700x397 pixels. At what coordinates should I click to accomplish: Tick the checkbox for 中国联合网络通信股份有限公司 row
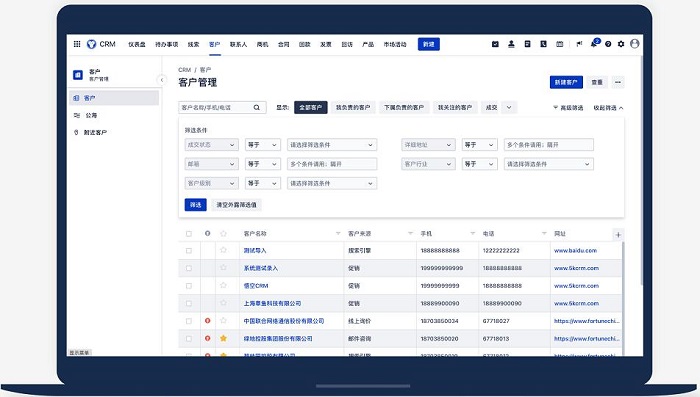coord(189,321)
